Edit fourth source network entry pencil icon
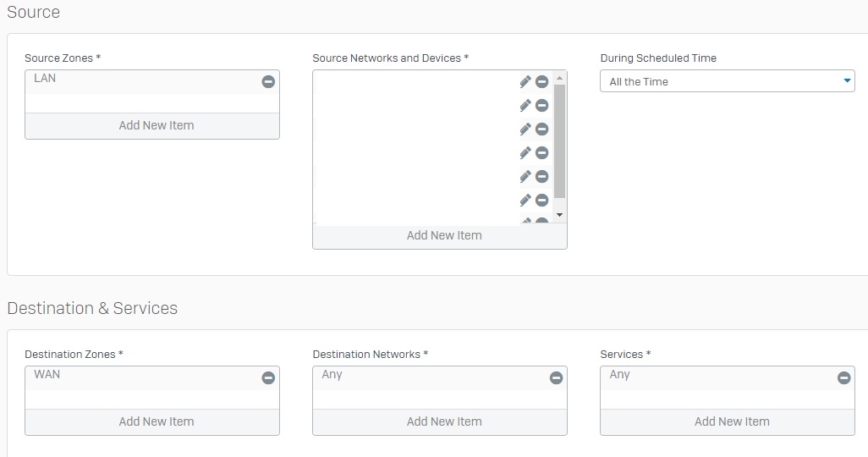 click(525, 153)
